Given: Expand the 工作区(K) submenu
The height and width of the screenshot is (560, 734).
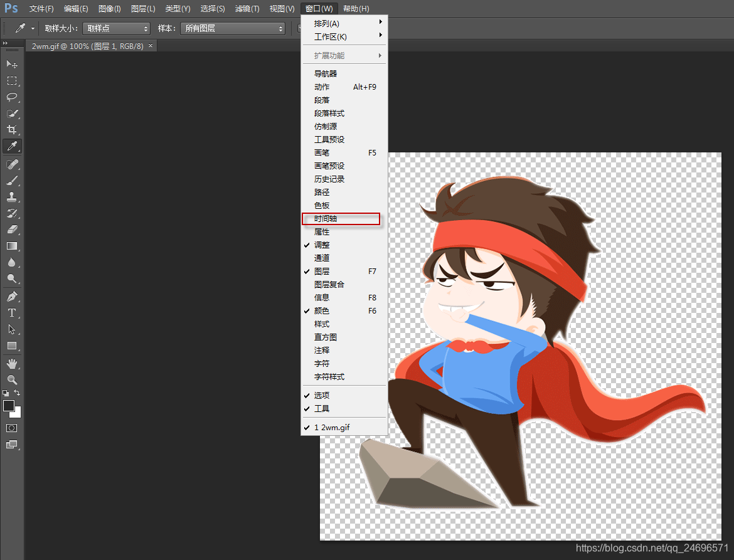Looking at the screenshot, I should 344,36.
